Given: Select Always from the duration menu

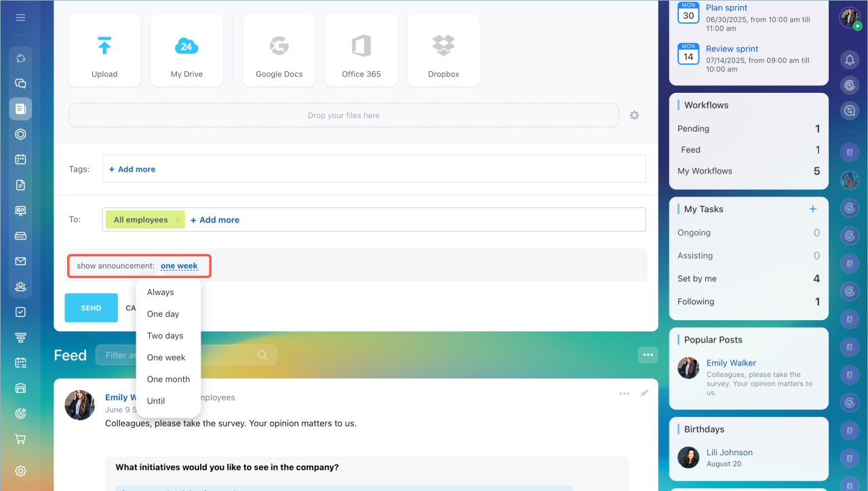Looking at the screenshot, I should pos(161,292).
